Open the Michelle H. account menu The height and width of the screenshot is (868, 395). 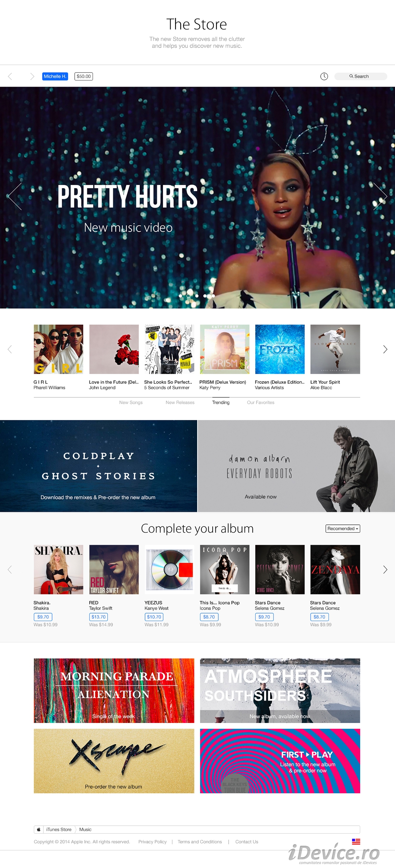[55, 76]
